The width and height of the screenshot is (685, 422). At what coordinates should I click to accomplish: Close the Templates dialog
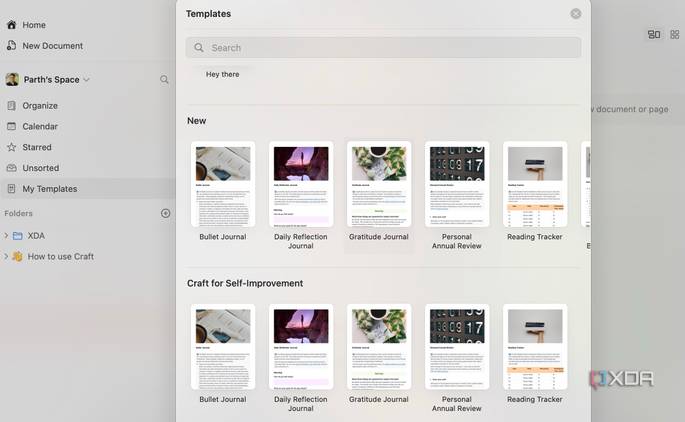pos(576,14)
